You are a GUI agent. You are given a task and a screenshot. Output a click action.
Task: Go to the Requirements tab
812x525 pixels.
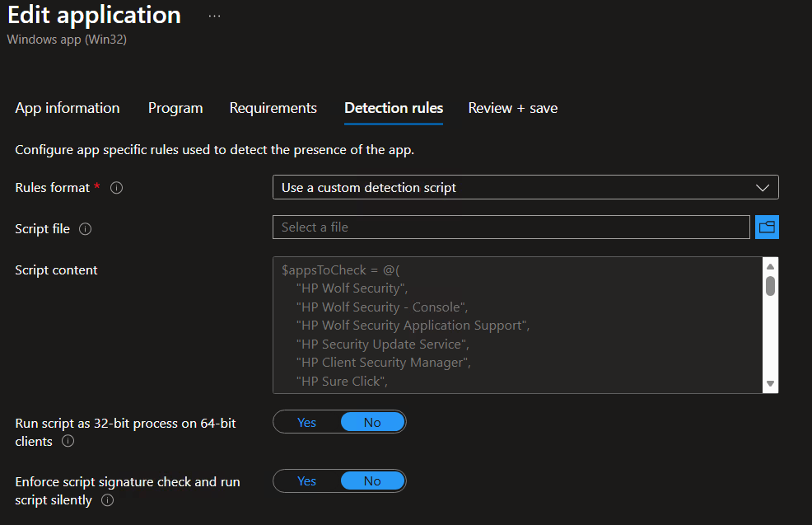point(273,108)
